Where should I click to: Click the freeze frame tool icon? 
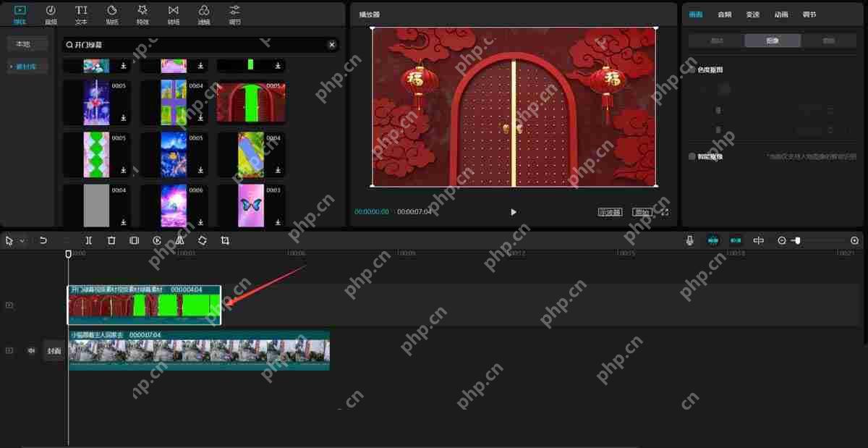(x=134, y=240)
